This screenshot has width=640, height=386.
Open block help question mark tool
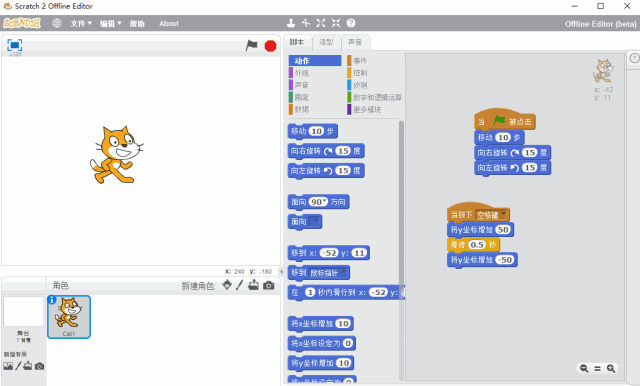[x=351, y=23]
